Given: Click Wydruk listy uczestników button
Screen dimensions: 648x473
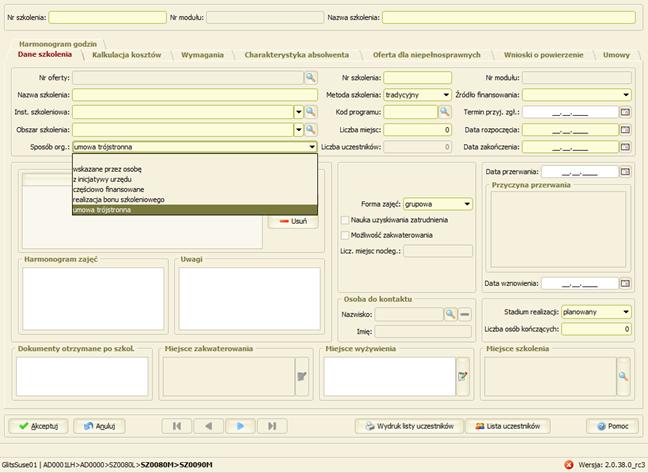Looking at the screenshot, I should coord(410,426).
